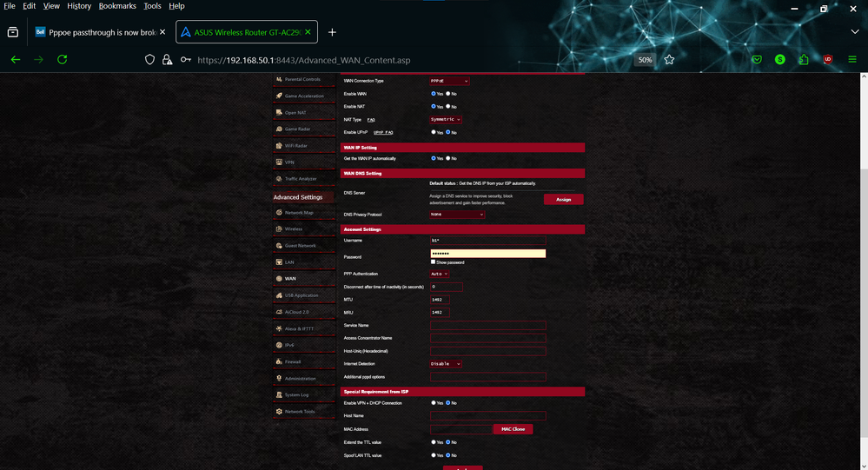This screenshot has width=868, height=470.
Task: Click the Username input field
Action: [x=487, y=241]
